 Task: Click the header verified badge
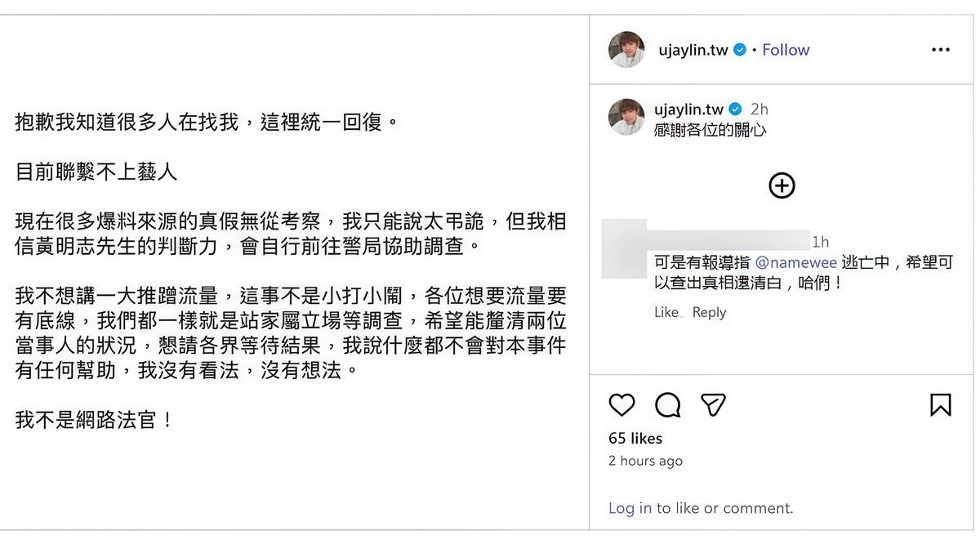740,50
